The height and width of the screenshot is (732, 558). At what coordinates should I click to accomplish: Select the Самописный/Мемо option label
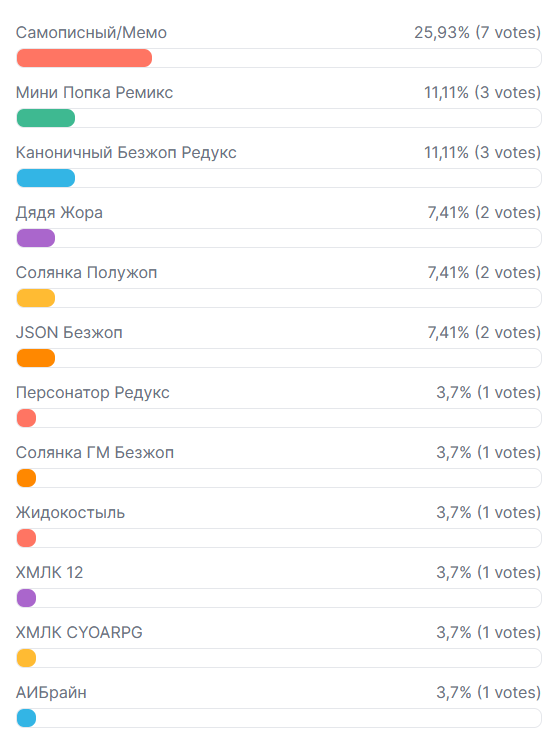[92, 33]
